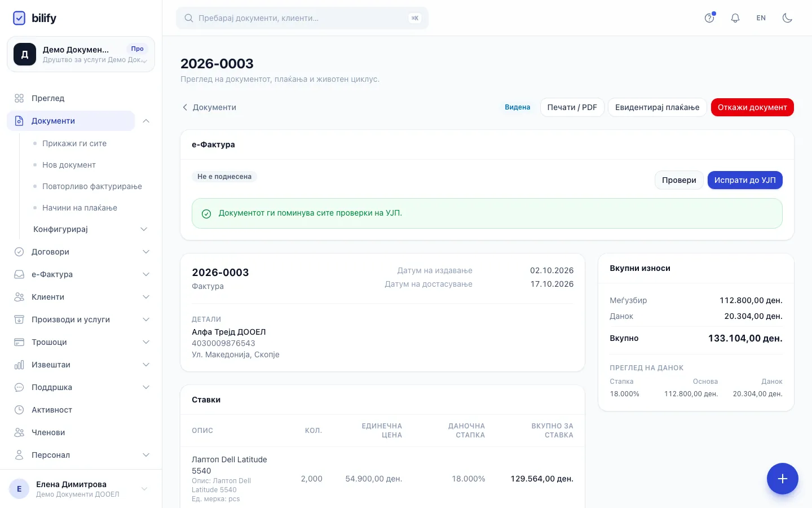Click the Трошоци card icon
The width and height of the screenshot is (812, 508).
pyautogui.click(x=19, y=342)
